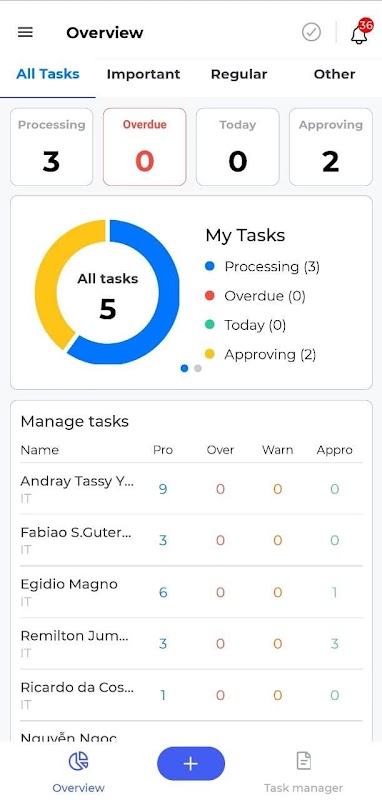Screen dimensions: 382x800
Task: Select the gray second page dot
Action: click(x=198, y=368)
